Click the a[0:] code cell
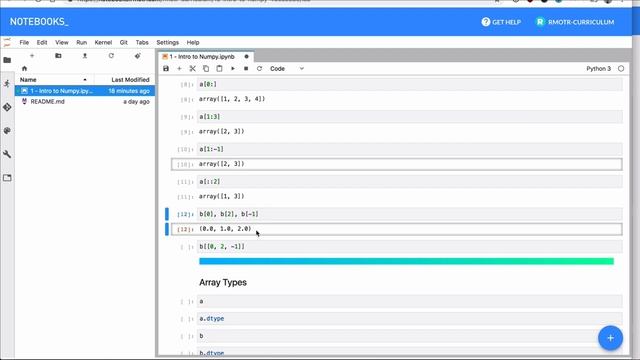 409,84
